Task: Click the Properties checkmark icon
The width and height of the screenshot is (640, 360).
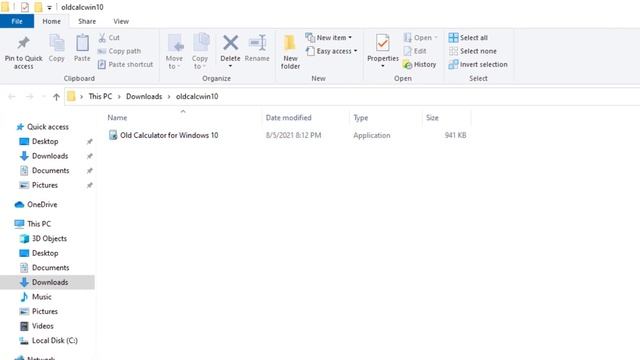Action: tap(382, 43)
